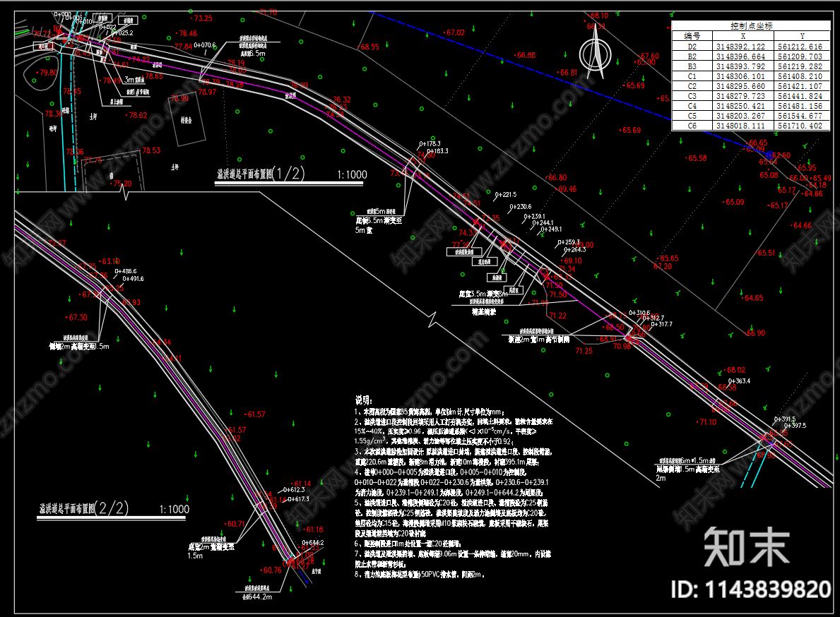Image resolution: width=840 pixels, height=617 pixels.
Task: Select row label "D2" in the coordinate table
Action: [x=692, y=47]
